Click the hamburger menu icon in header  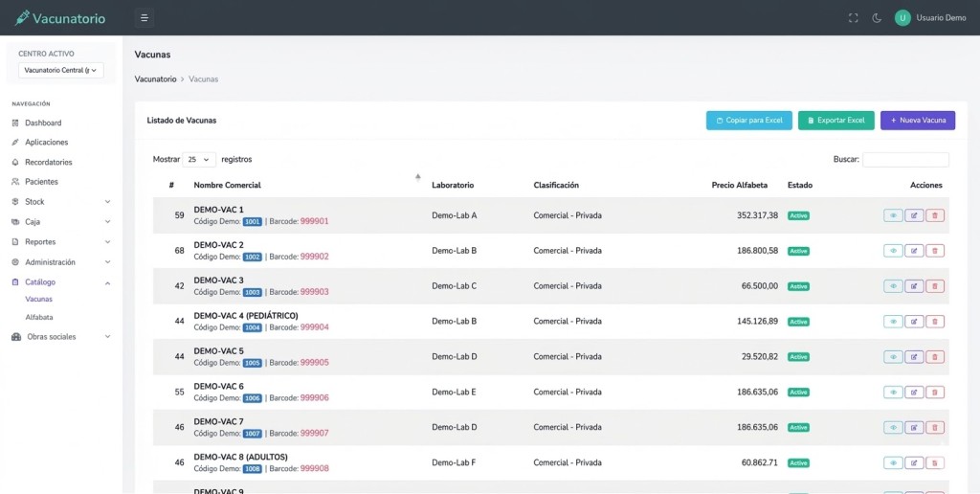pos(144,17)
